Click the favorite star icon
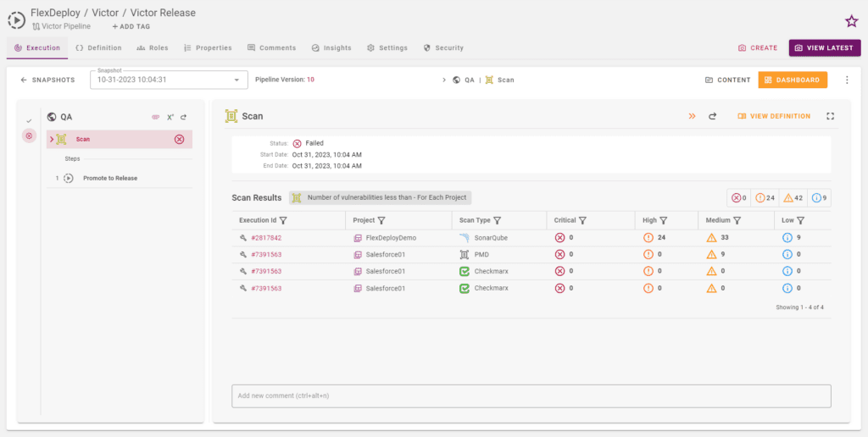The height and width of the screenshot is (437, 868). (851, 21)
